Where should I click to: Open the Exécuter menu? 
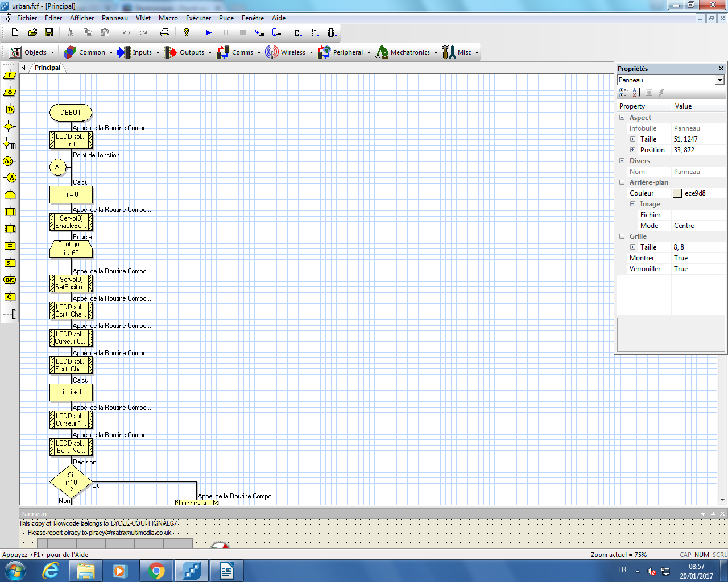coord(198,18)
